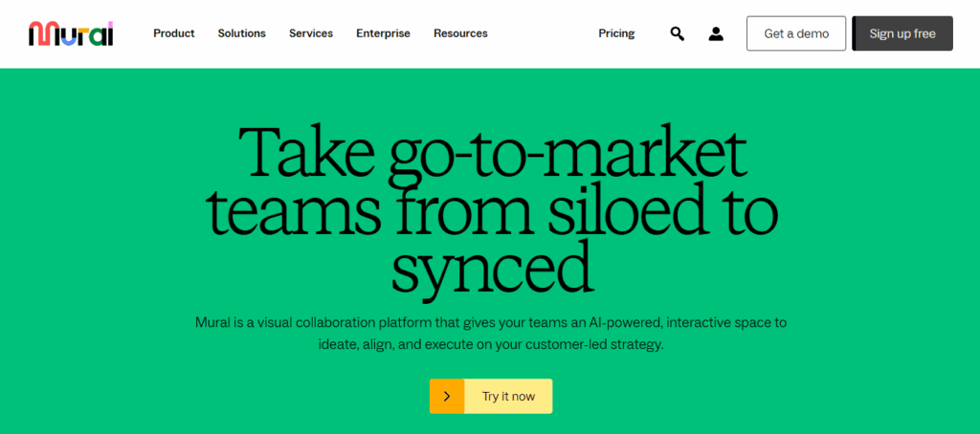The image size is (980, 434).
Task: Open the Services menu
Action: coord(311,33)
